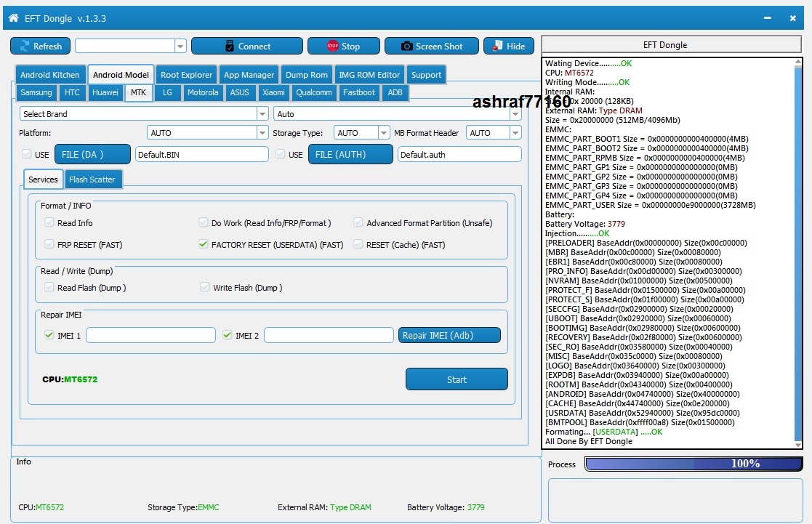Click 'All Done By EFT Dongle' log line
Screen dimensions: 812x524
pyautogui.click(x=589, y=441)
